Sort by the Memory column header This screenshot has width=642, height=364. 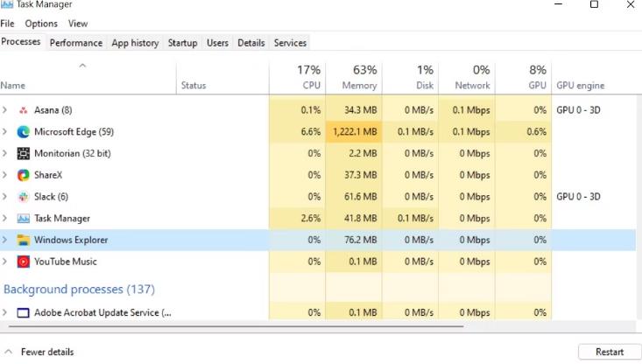pos(354,78)
